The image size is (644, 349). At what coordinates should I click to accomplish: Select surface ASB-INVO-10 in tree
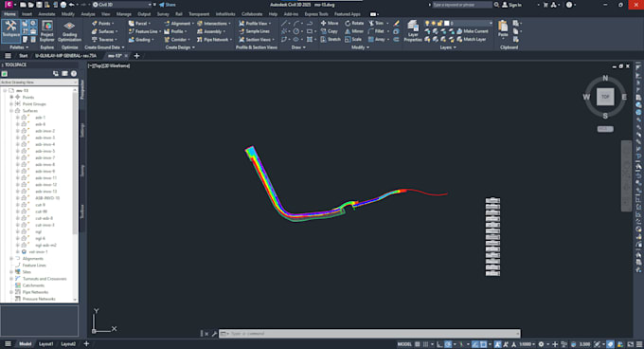coord(47,198)
